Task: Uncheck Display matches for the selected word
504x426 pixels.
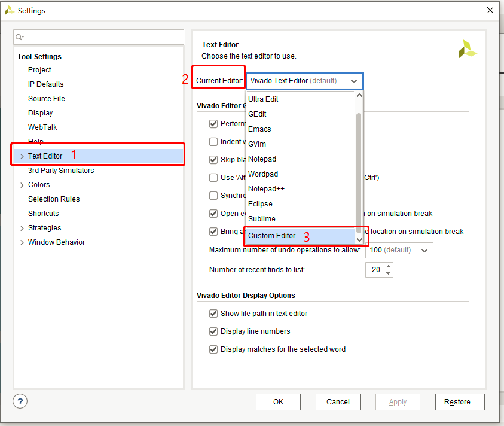Action: [213, 349]
